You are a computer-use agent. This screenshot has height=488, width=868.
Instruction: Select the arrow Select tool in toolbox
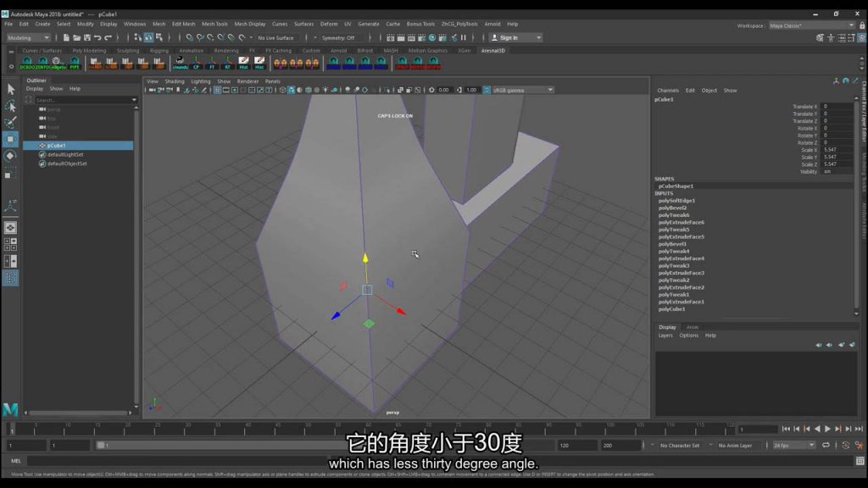10,88
